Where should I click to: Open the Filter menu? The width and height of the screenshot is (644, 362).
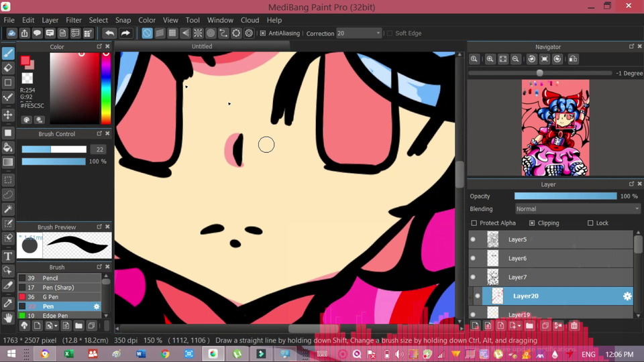click(x=74, y=20)
